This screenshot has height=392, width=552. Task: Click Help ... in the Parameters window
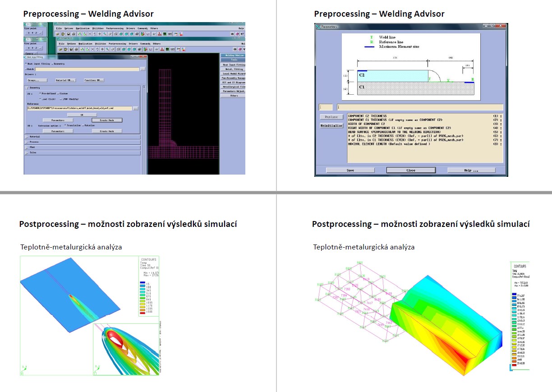pyautogui.click(x=471, y=170)
